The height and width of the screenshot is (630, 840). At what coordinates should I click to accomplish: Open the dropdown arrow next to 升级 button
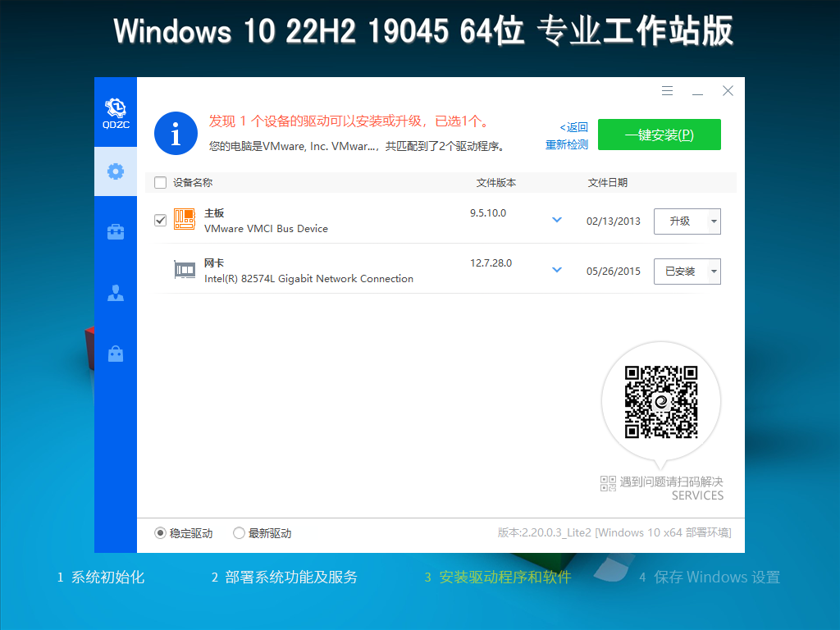pos(713,221)
